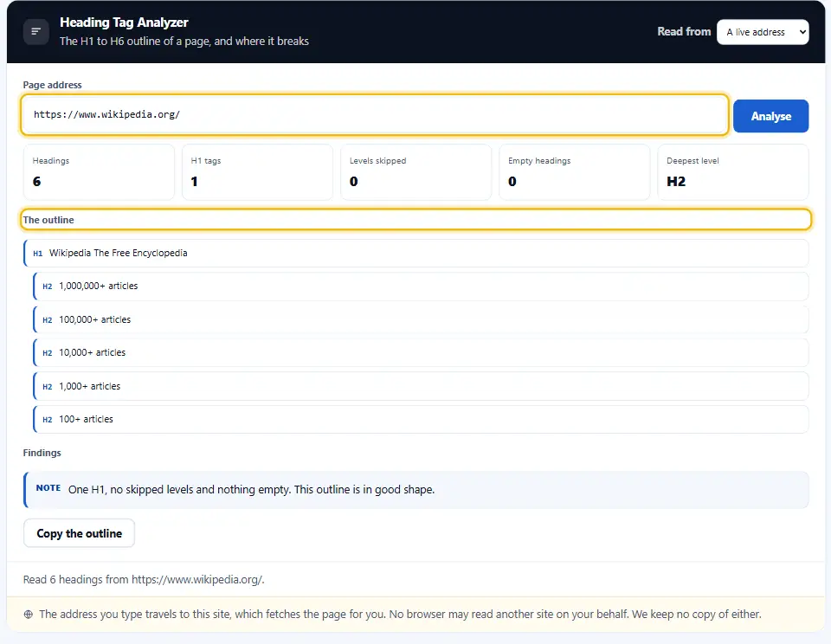This screenshot has height=644, width=831.
Task: Click the Empty headings card
Action: [575, 172]
